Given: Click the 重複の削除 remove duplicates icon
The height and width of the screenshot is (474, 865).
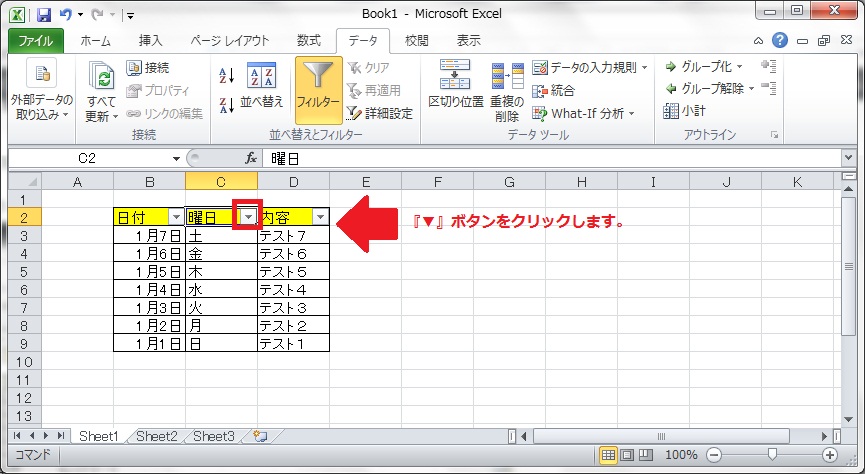Looking at the screenshot, I should (507, 76).
